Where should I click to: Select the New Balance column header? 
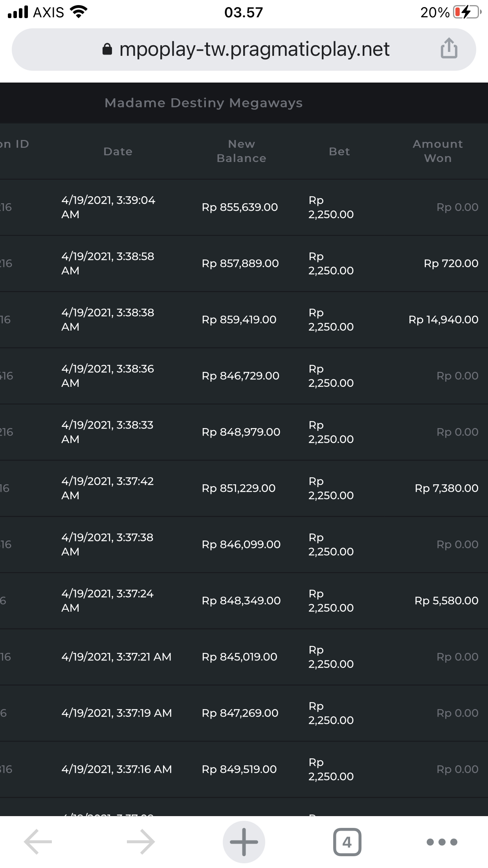tap(241, 151)
